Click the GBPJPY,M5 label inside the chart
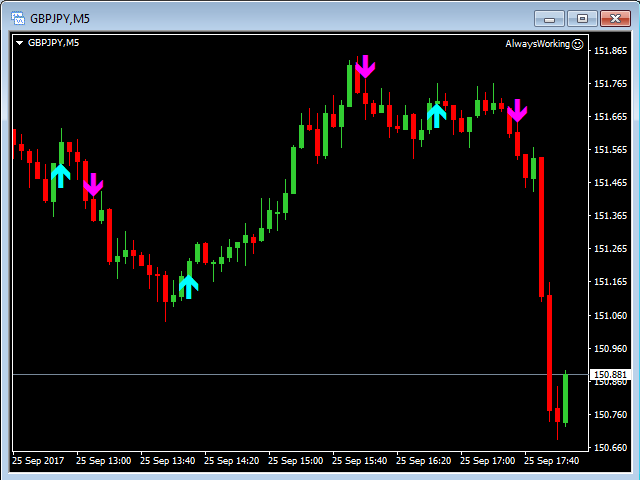Viewport: 640px width, 480px height. 53,43
